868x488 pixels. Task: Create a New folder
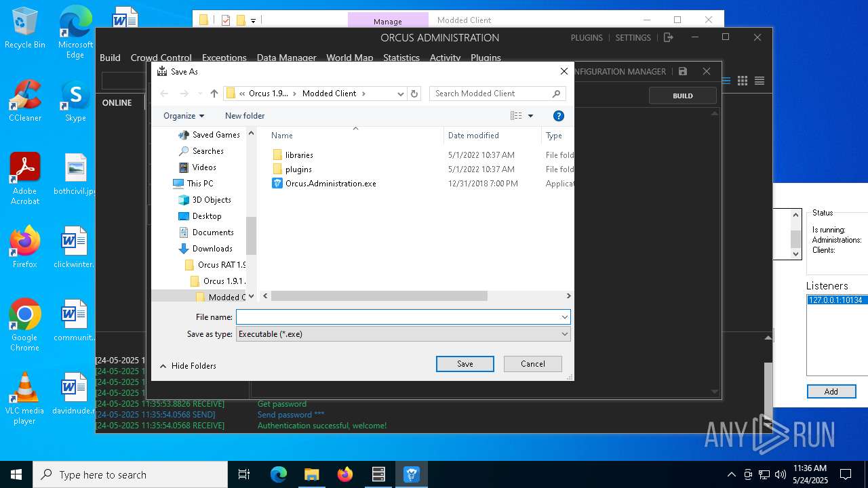click(x=245, y=116)
